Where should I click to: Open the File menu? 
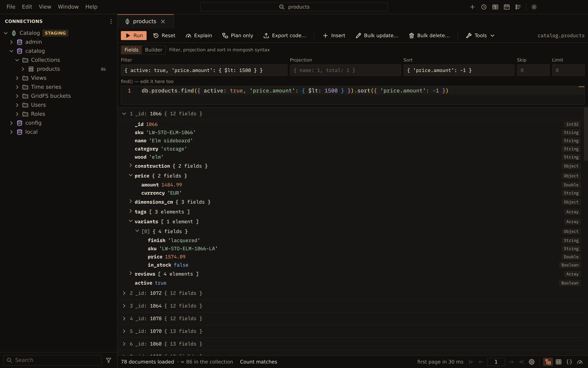tap(11, 7)
